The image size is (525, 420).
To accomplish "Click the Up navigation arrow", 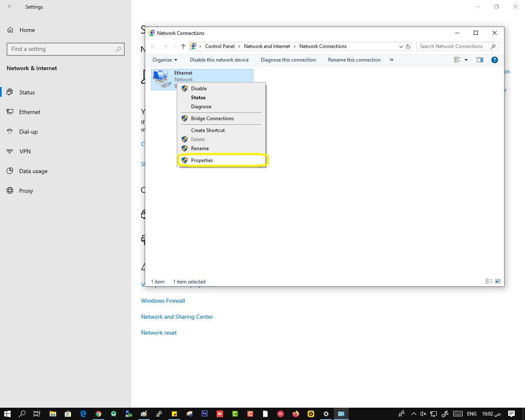I will click(183, 46).
